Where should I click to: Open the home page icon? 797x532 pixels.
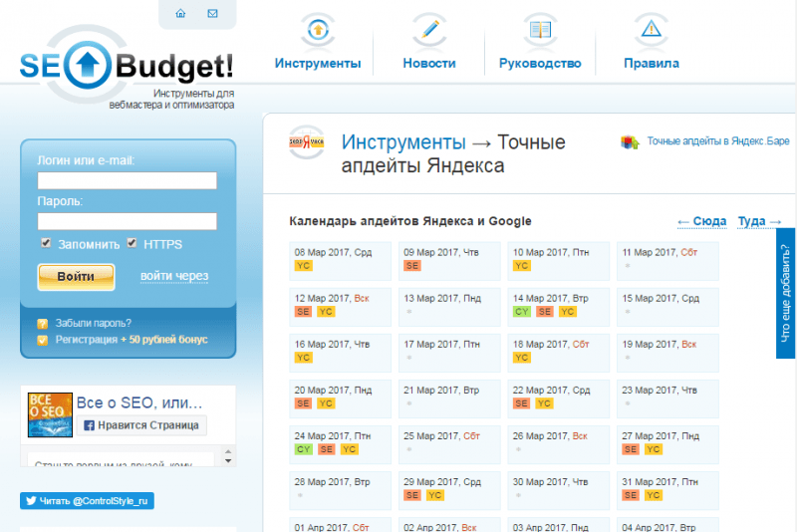[x=180, y=14]
